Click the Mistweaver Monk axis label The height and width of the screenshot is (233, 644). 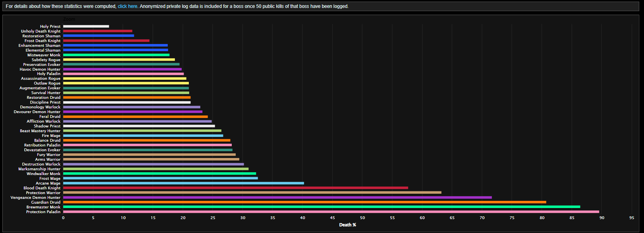point(44,55)
